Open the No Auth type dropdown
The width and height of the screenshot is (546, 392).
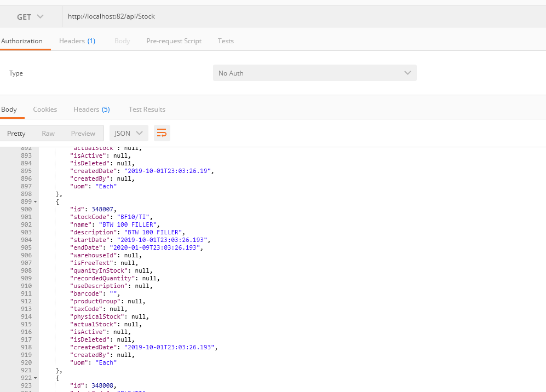pos(314,73)
